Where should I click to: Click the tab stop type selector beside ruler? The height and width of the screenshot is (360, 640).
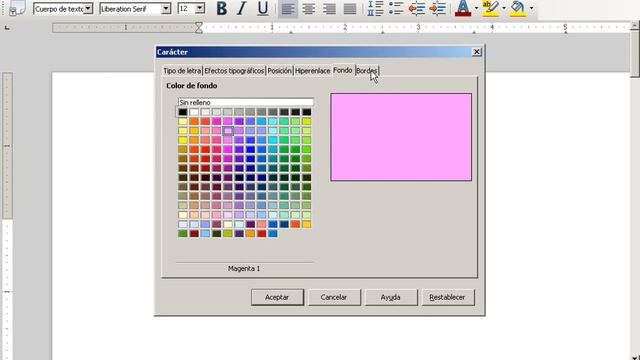coord(7,28)
